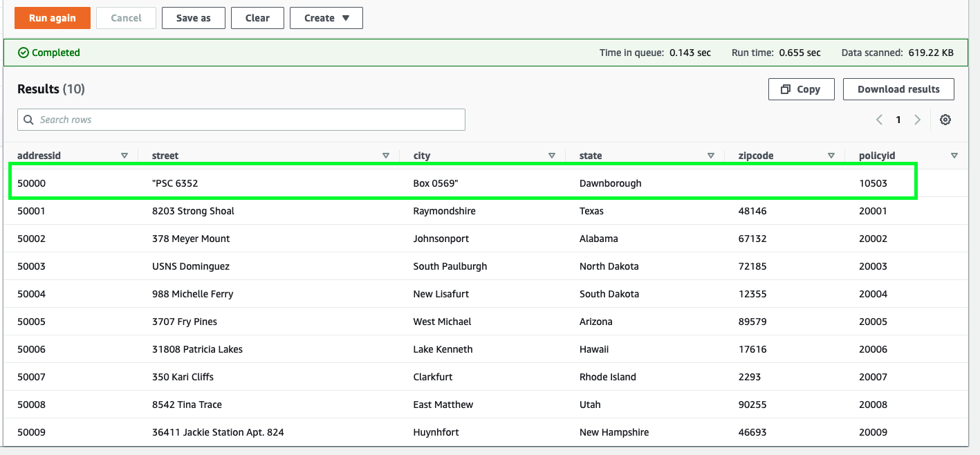Sort by the city column arrow
This screenshot has width=980, height=455.
[x=552, y=156]
